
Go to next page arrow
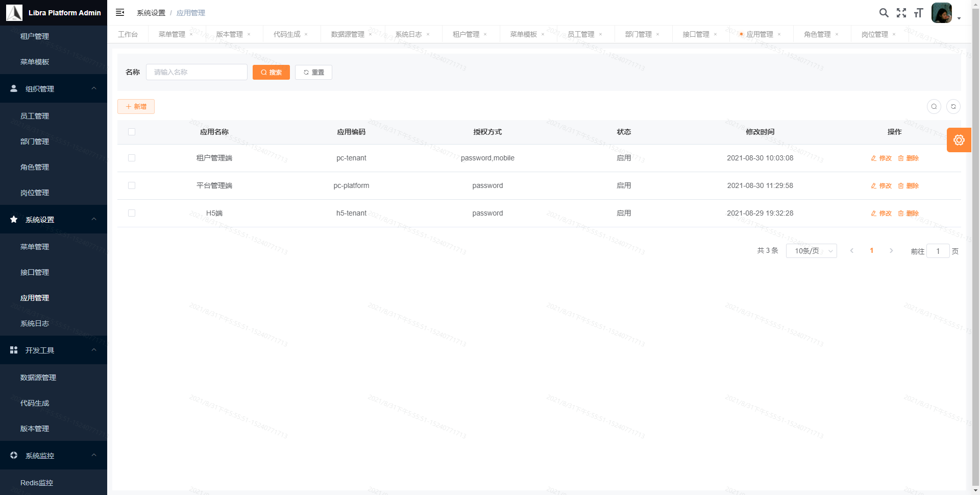[x=891, y=251]
